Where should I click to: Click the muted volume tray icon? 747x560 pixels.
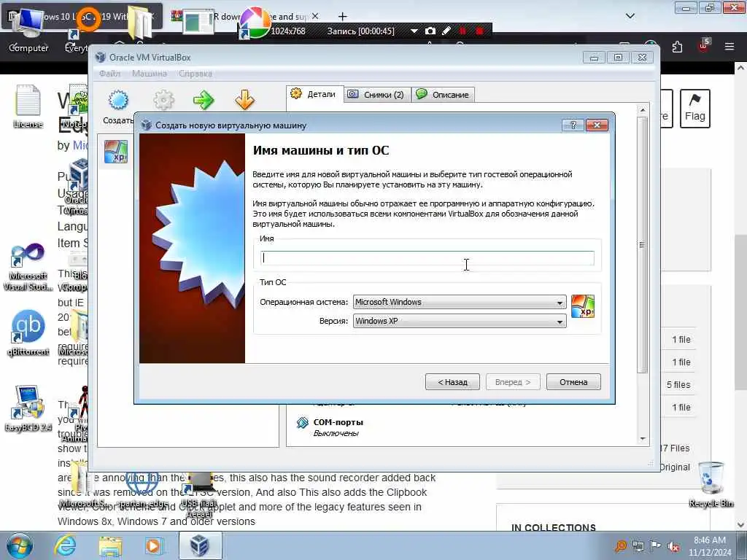click(673, 546)
